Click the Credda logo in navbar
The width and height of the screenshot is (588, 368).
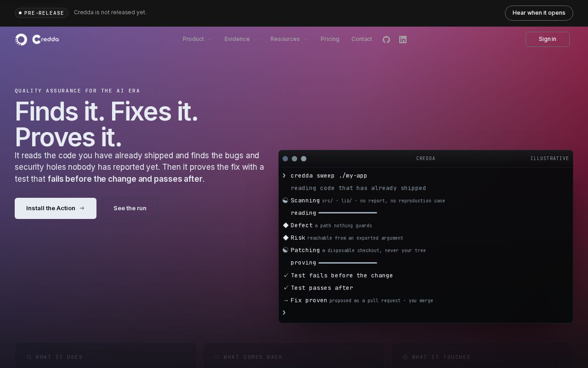tap(37, 40)
